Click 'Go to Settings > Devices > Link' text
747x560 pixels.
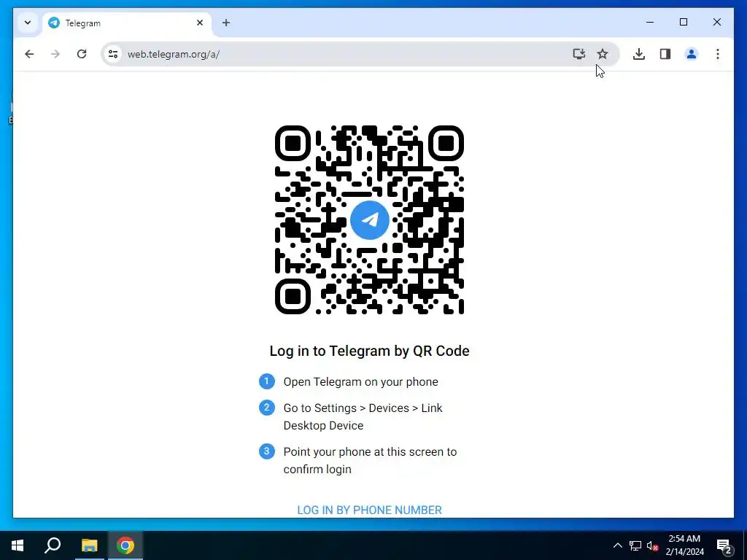pos(363,408)
